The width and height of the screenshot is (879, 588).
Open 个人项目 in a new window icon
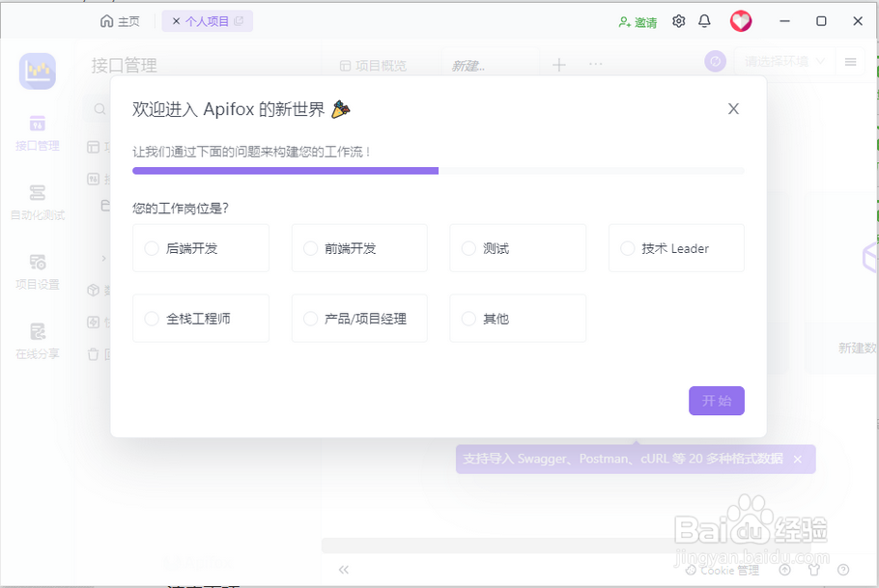[x=239, y=20]
